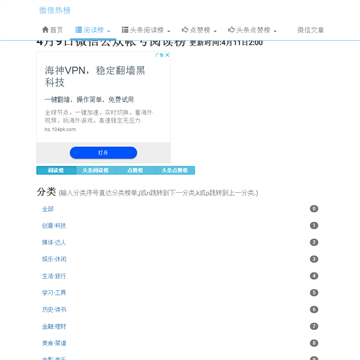This screenshot has width=360, height=360.
Task: Open the 全部 category
Action: point(48,209)
